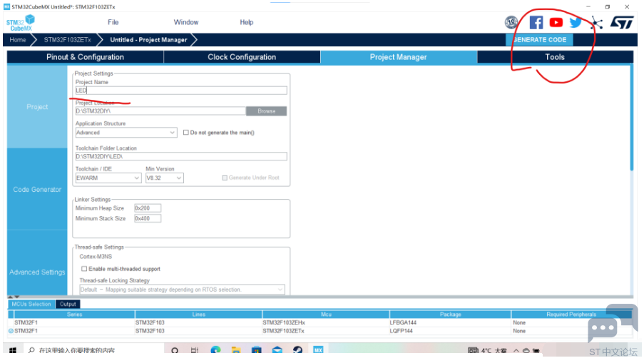Switch to Pinout & Configuration tab
This screenshot has height=363, width=644.
pyautogui.click(x=85, y=57)
